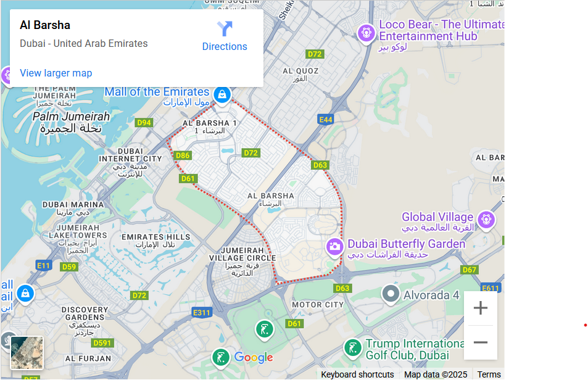Open the Alvorada 4 location marker
Image resolution: width=588 pixels, height=380 pixels.
click(x=391, y=295)
